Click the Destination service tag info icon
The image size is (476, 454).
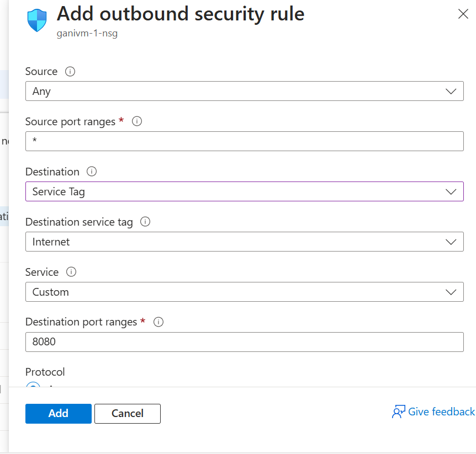(145, 222)
